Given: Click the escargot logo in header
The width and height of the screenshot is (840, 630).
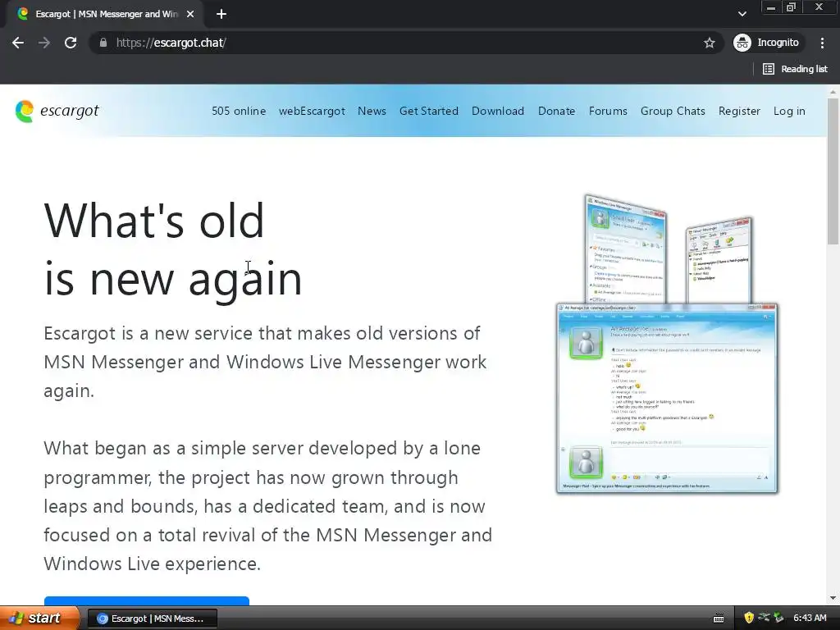Looking at the screenshot, I should point(57,111).
